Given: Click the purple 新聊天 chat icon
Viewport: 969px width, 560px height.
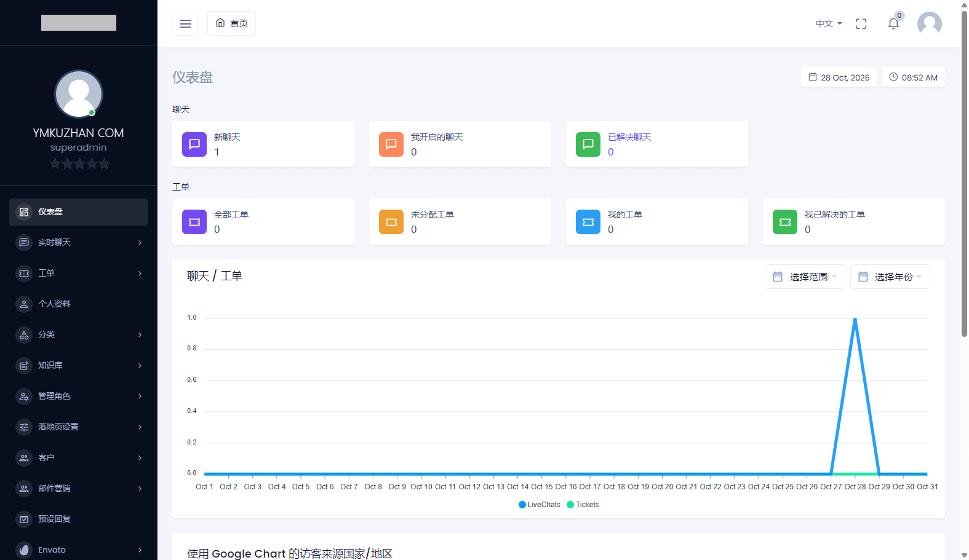Looking at the screenshot, I should [x=194, y=144].
